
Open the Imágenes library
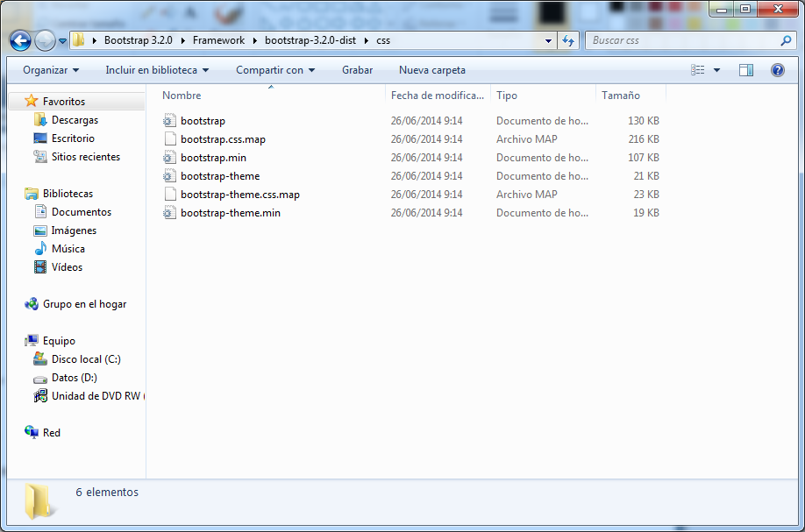(x=74, y=231)
